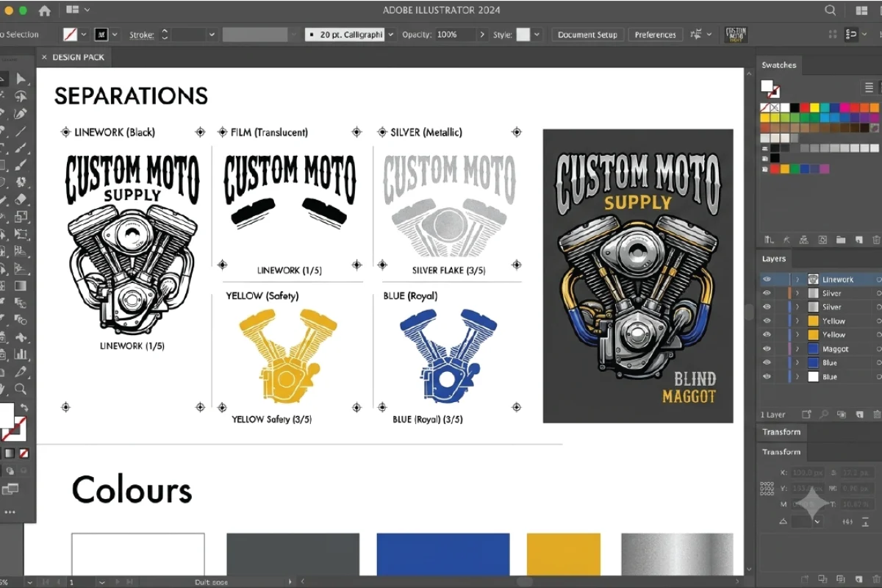The image size is (882, 588).
Task: Create new layer in Layers panel
Action: click(858, 415)
